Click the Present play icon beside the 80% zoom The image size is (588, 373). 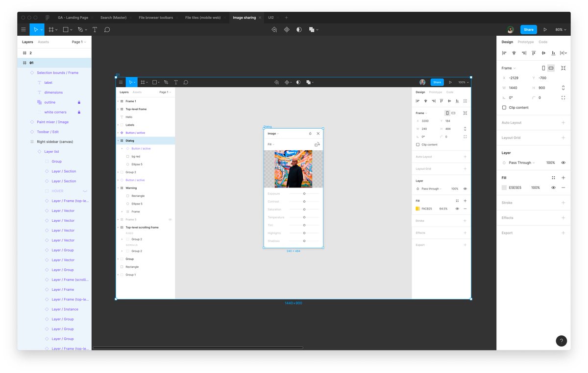[x=545, y=29]
